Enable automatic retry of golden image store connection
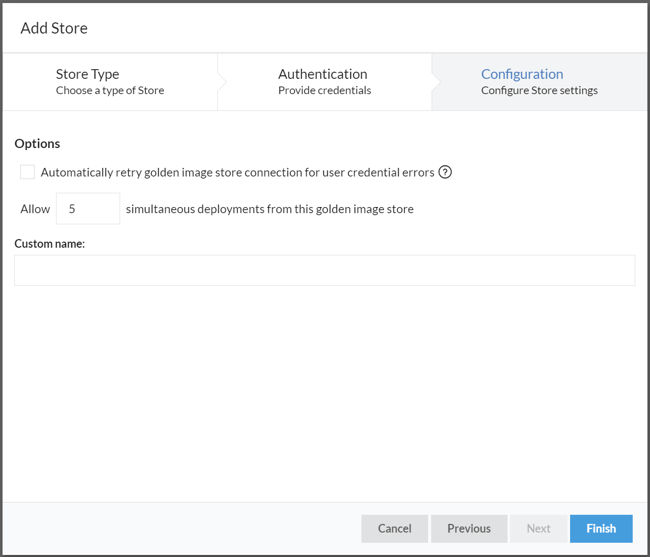 (x=28, y=172)
